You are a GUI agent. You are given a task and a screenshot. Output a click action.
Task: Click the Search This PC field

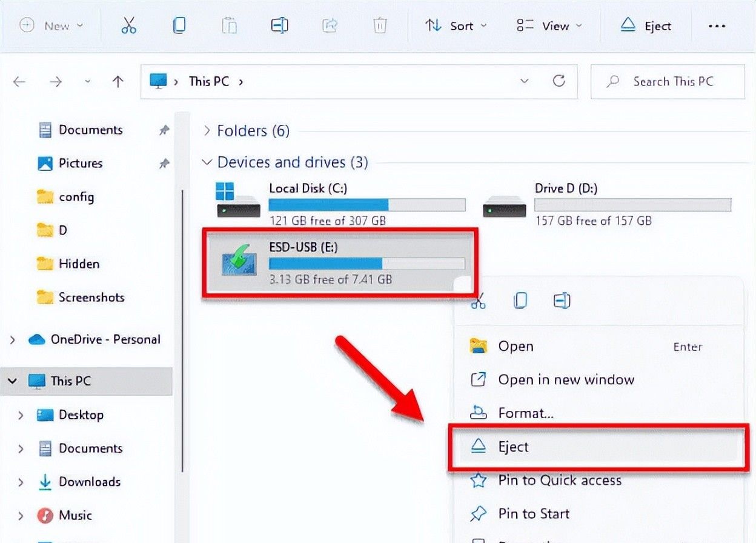668,81
